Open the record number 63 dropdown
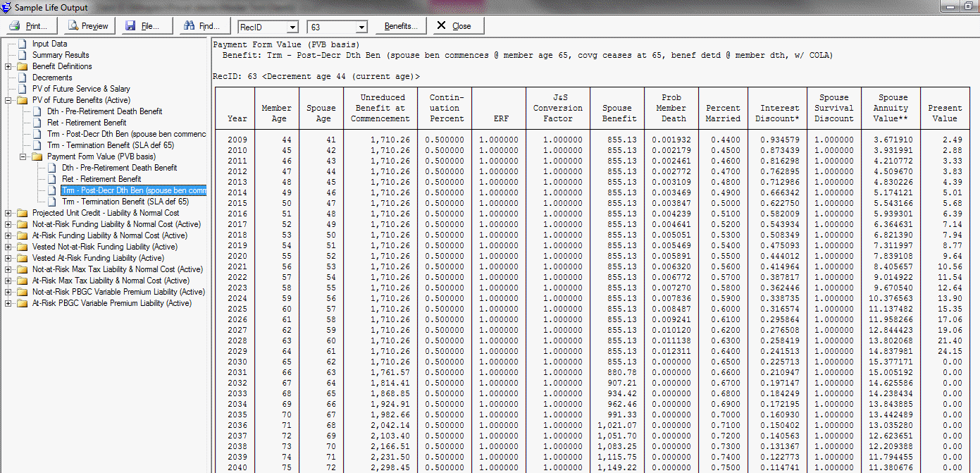This screenshot has height=473, width=980. click(x=361, y=27)
